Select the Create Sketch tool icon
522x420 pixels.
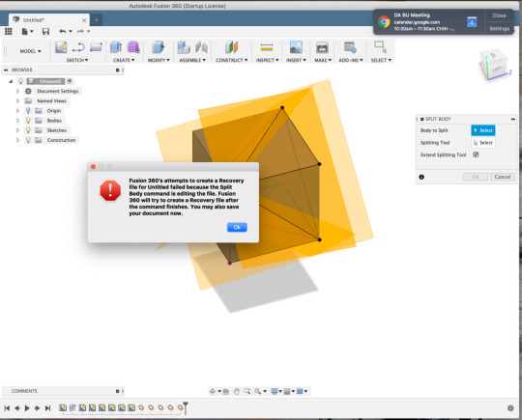point(61,47)
